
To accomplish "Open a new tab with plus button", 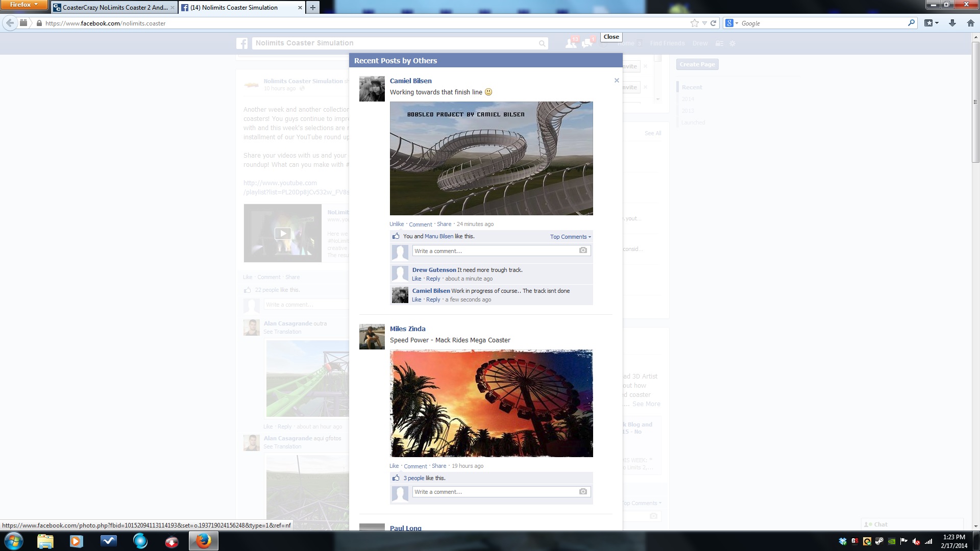I will click(312, 7).
